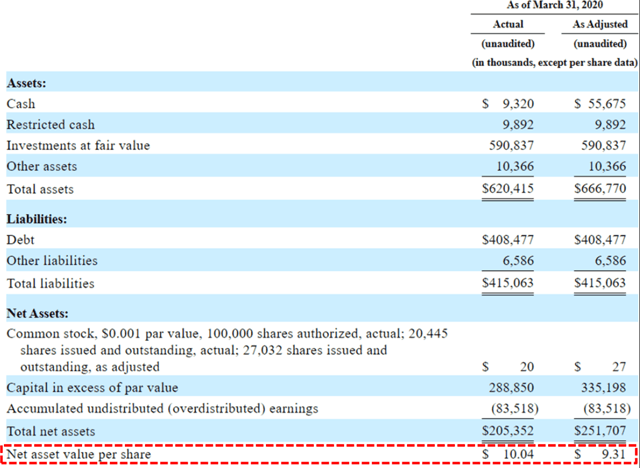Image resolution: width=640 pixels, height=468 pixels.
Task: Select the 'As Adjusted' column header
Action: 600,24
